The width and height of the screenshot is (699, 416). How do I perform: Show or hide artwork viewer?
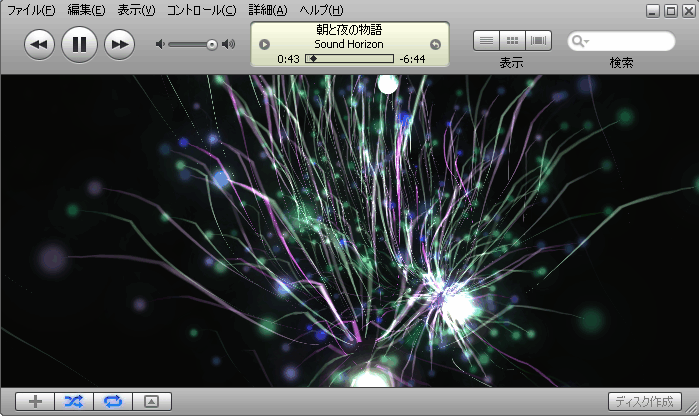click(x=152, y=401)
